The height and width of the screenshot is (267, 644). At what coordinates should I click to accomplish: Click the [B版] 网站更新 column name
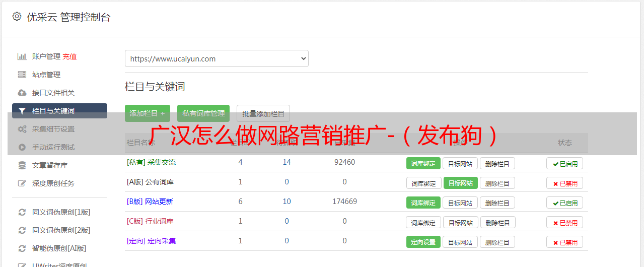pos(150,202)
